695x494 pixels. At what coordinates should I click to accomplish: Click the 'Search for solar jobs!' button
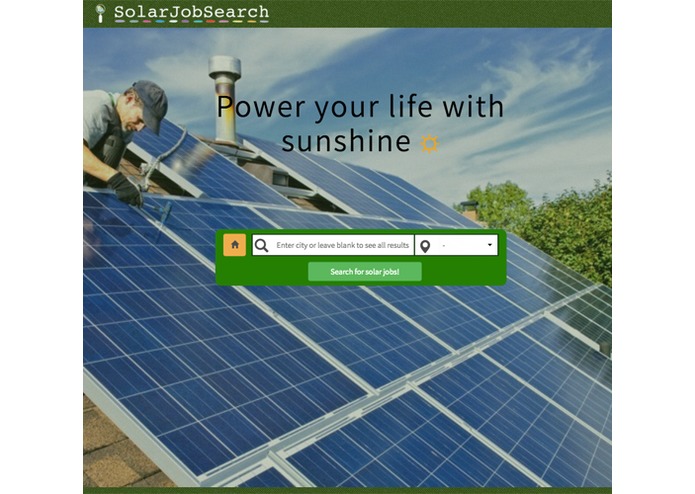(x=365, y=272)
